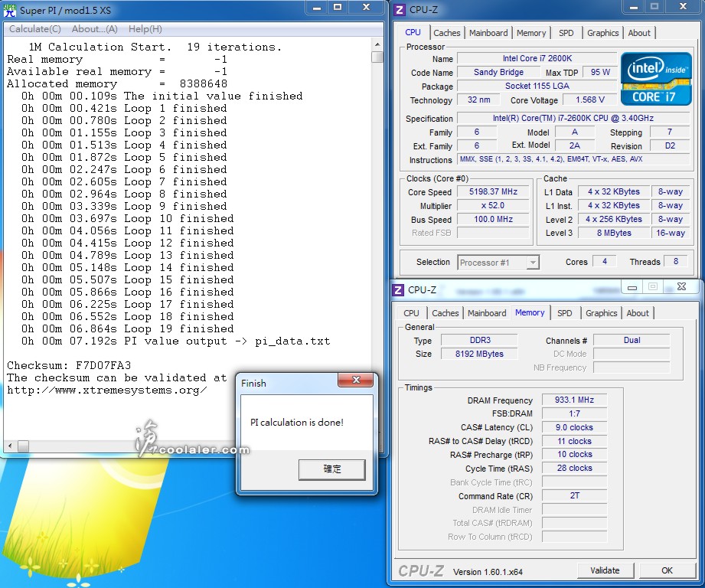705x588 pixels.
Task: Close the Finish dialog with its red X
Action: pos(356,380)
